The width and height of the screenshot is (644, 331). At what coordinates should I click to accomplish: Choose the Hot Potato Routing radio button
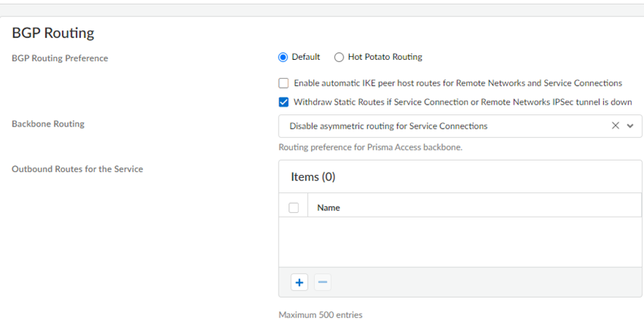pyautogui.click(x=339, y=57)
